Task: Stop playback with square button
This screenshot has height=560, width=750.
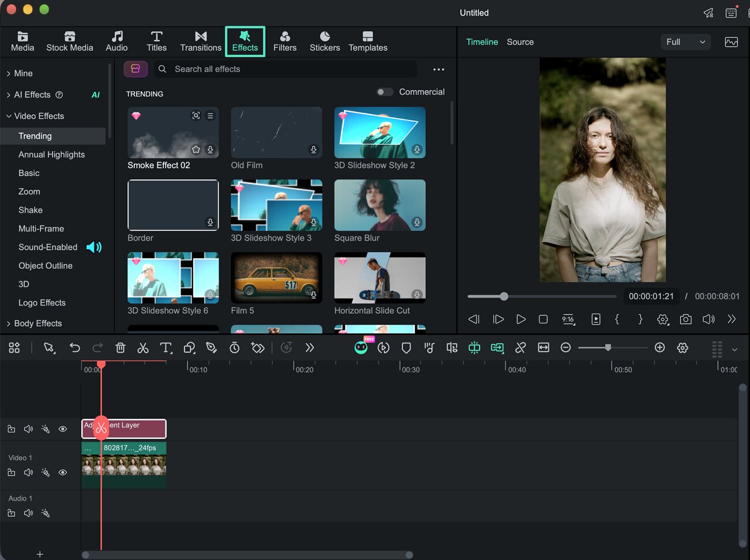Action: (x=543, y=319)
